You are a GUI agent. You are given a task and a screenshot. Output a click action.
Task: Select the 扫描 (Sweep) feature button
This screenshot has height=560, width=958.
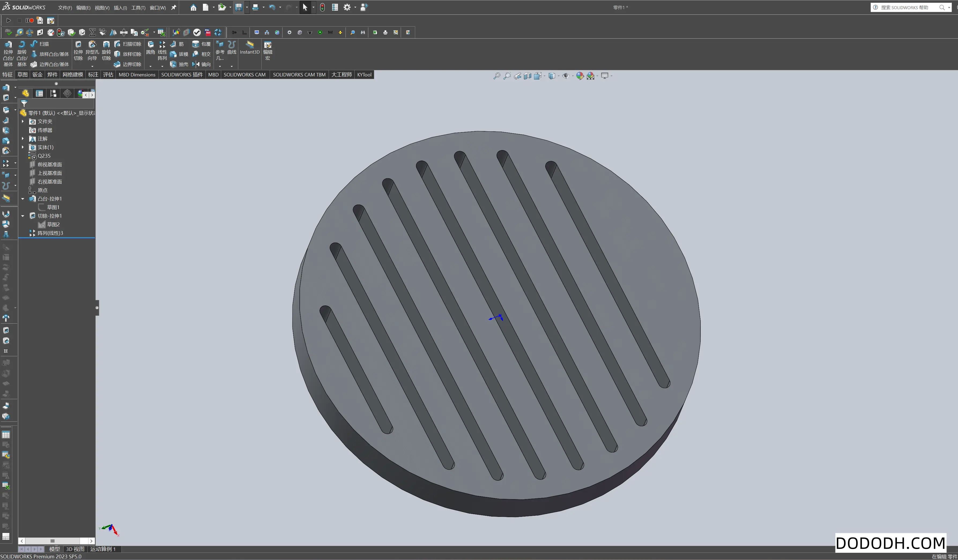pyautogui.click(x=40, y=44)
